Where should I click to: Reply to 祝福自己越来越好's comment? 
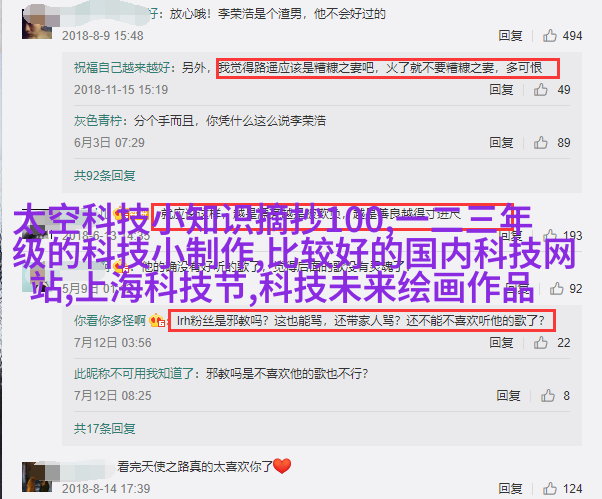(x=501, y=89)
